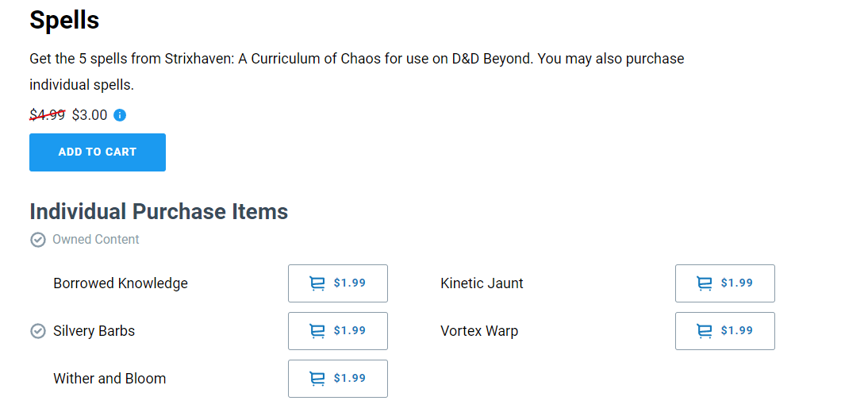This screenshot has width=868, height=416.
Task: Click the cart icon for Kinetic Jaunt
Action: [704, 283]
